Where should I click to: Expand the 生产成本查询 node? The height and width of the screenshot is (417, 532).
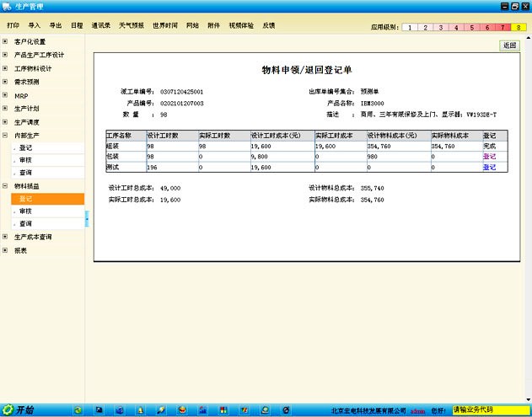pyautogui.click(x=5, y=237)
